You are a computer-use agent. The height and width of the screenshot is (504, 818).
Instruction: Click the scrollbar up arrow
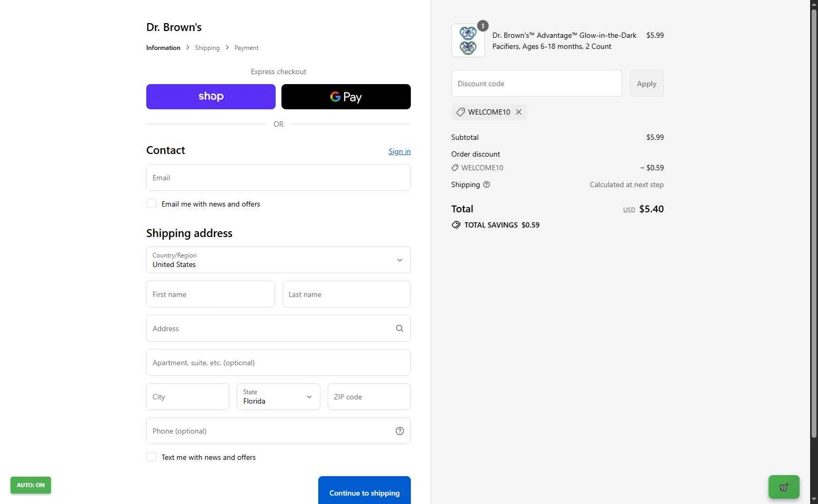[814, 4]
